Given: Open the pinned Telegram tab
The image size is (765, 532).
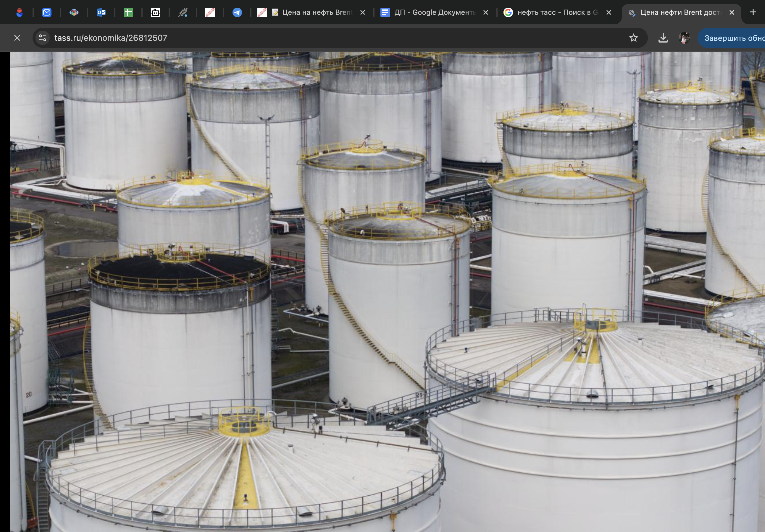Looking at the screenshot, I should [x=237, y=13].
